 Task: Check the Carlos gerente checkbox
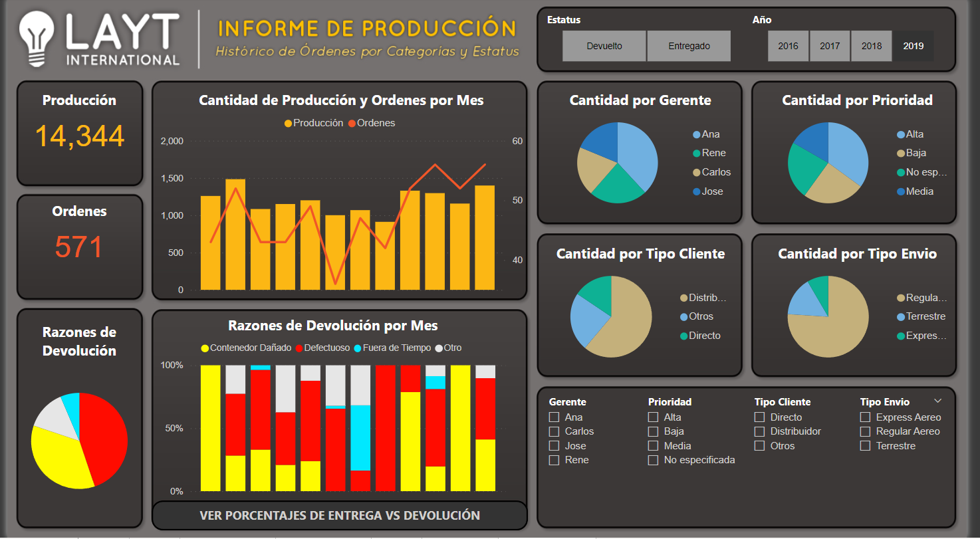[x=554, y=432]
